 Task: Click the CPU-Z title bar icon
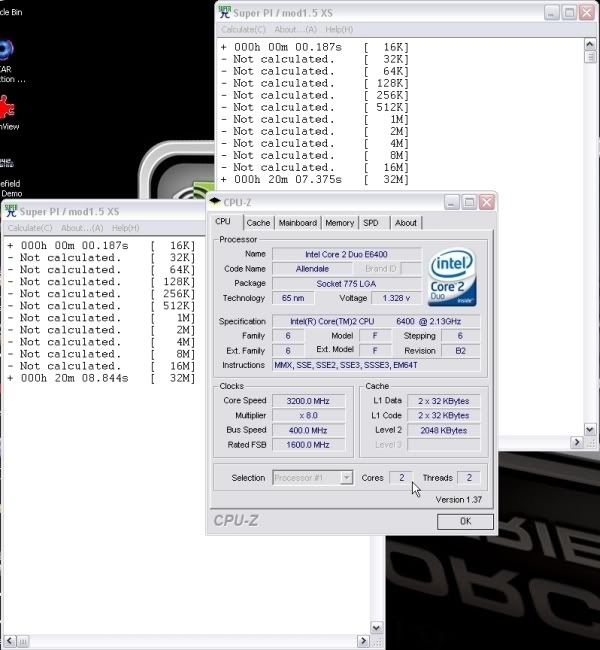215,202
